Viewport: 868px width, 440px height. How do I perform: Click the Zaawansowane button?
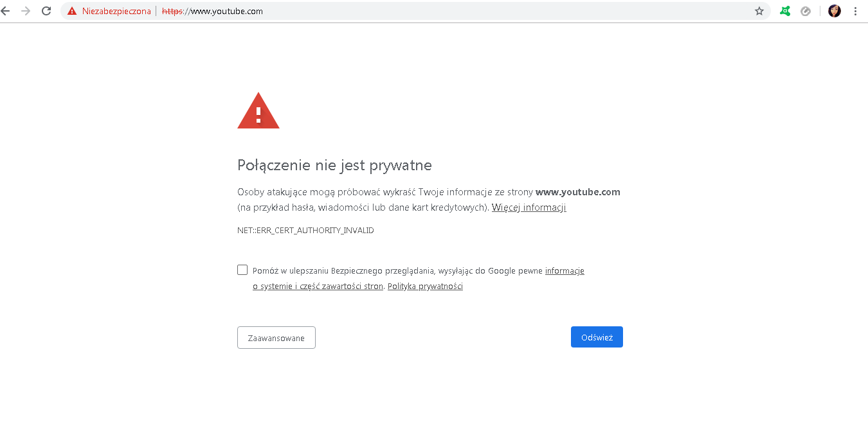click(276, 338)
